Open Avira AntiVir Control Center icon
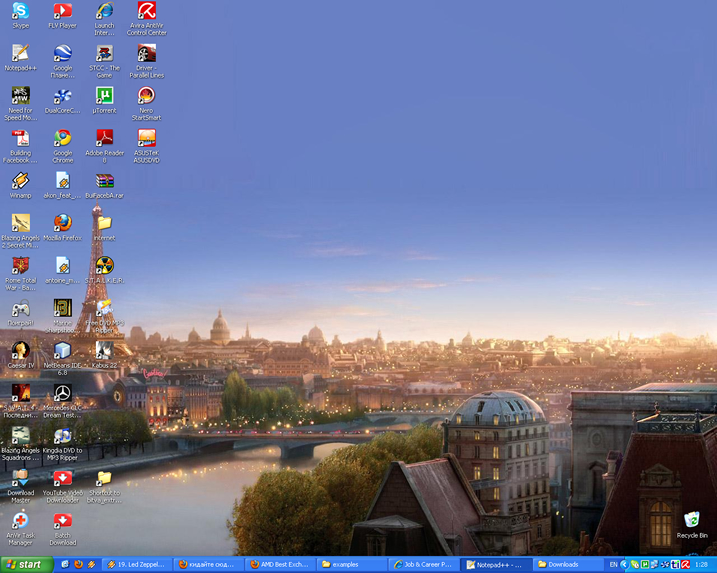717x573 pixels. point(146,12)
